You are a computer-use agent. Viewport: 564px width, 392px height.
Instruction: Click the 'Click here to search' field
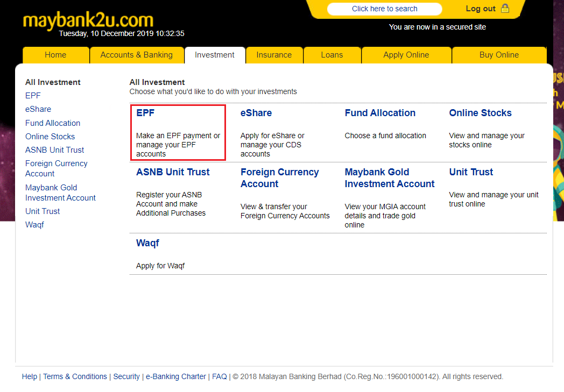[x=384, y=9]
